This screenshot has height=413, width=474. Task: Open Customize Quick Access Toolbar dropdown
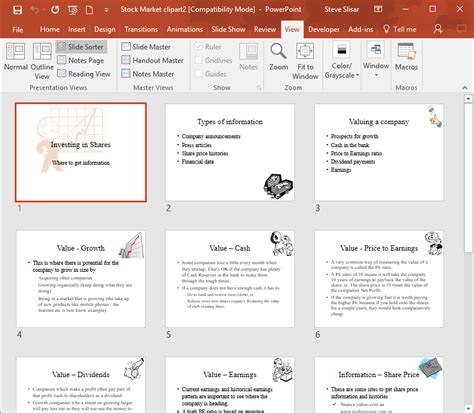click(106, 10)
